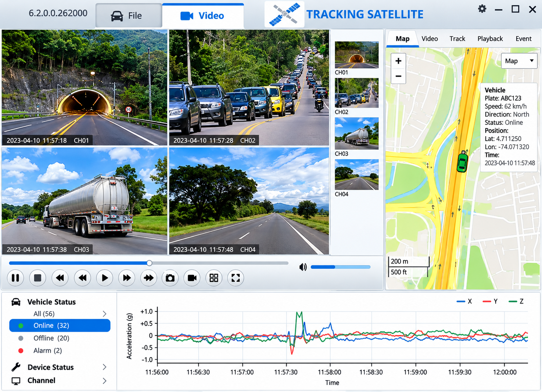
Task: Take a snapshot with the camera icon
Action: pos(170,278)
